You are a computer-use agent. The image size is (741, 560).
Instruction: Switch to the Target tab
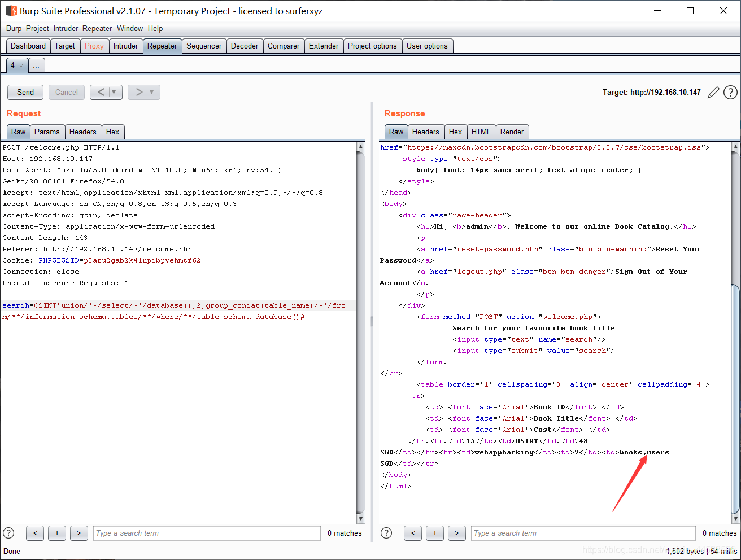click(65, 46)
